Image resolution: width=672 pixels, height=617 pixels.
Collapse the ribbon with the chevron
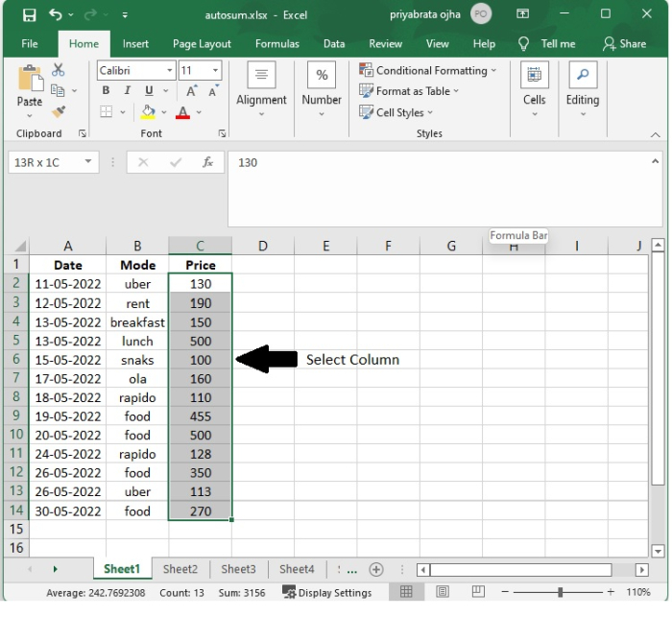click(655, 135)
